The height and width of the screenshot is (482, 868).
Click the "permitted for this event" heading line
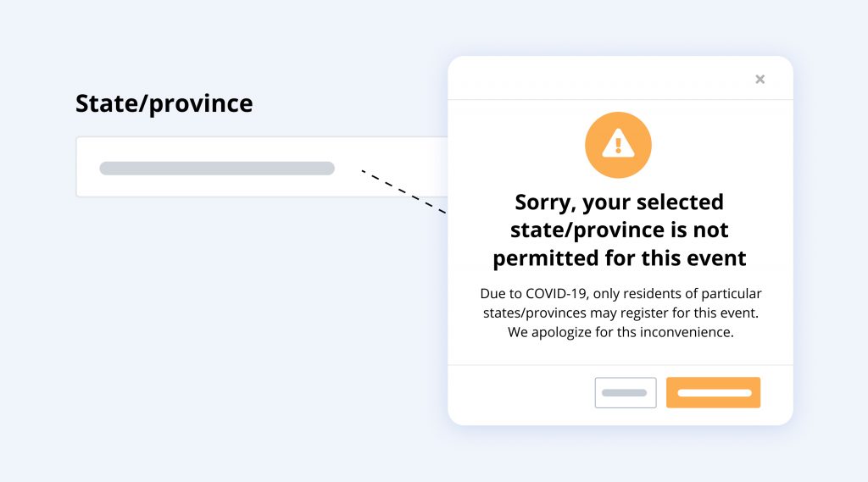[619, 258]
